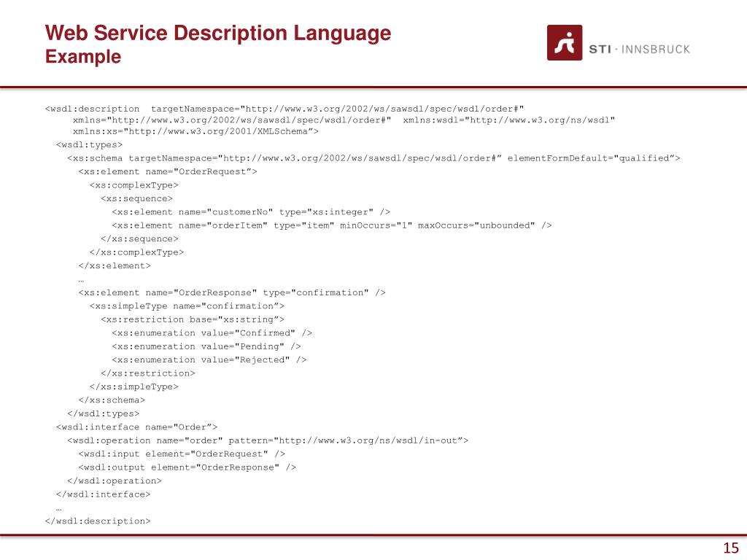Click the xs:restriction base="xs:string" line
This screenshot has height=560, width=747.
tap(193, 319)
